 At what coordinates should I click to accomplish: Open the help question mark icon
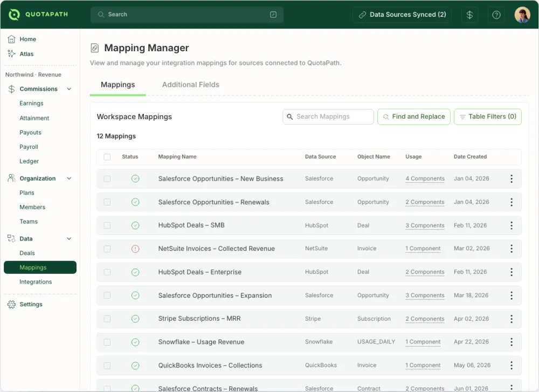(496, 15)
